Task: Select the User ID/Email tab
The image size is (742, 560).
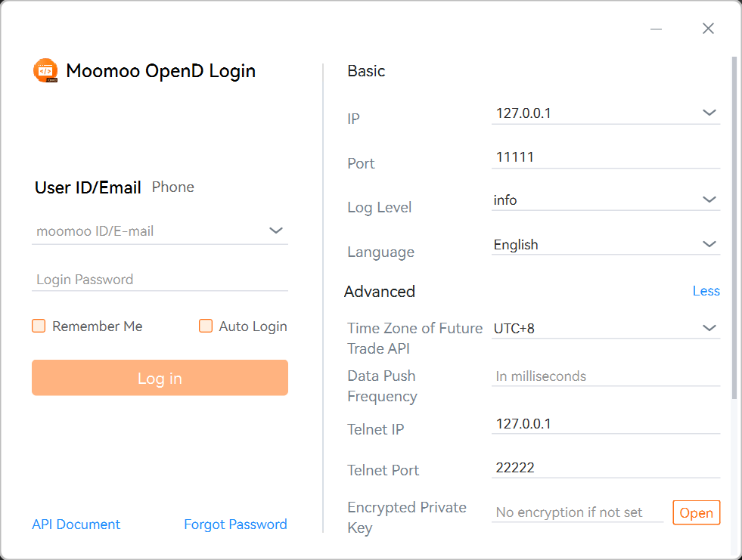Action: (88, 187)
